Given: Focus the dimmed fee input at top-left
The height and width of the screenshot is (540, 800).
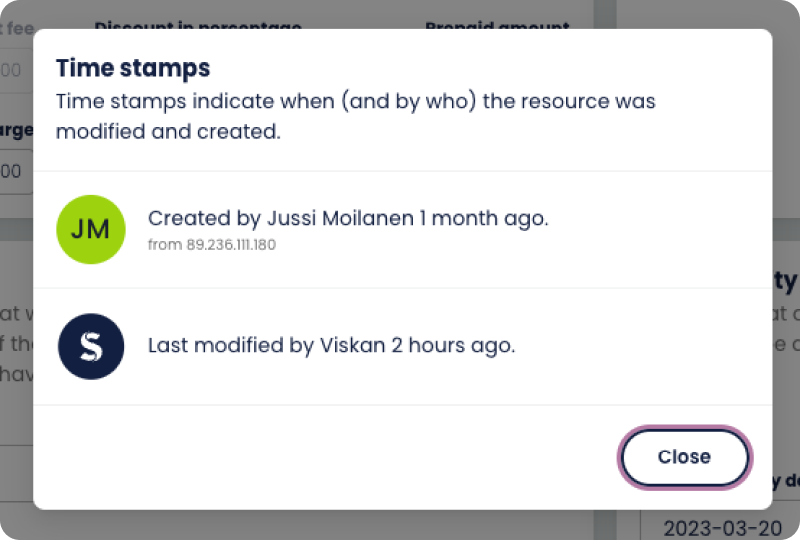Looking at the screenshot, I should point(14,70).
